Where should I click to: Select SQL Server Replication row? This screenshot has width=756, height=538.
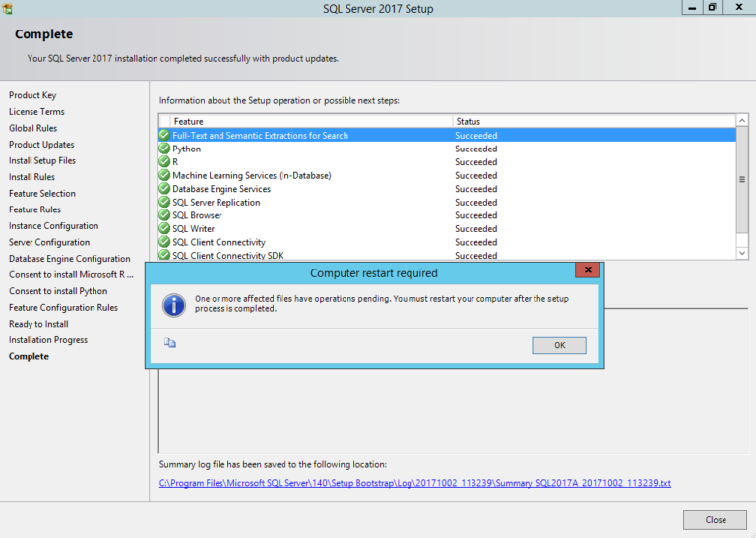coord(448,203)
